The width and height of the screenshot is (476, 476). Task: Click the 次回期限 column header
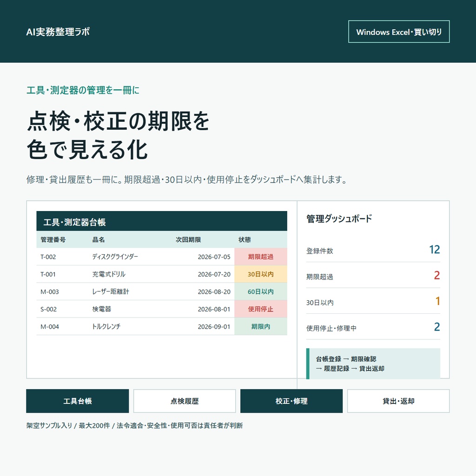point(188,239)
